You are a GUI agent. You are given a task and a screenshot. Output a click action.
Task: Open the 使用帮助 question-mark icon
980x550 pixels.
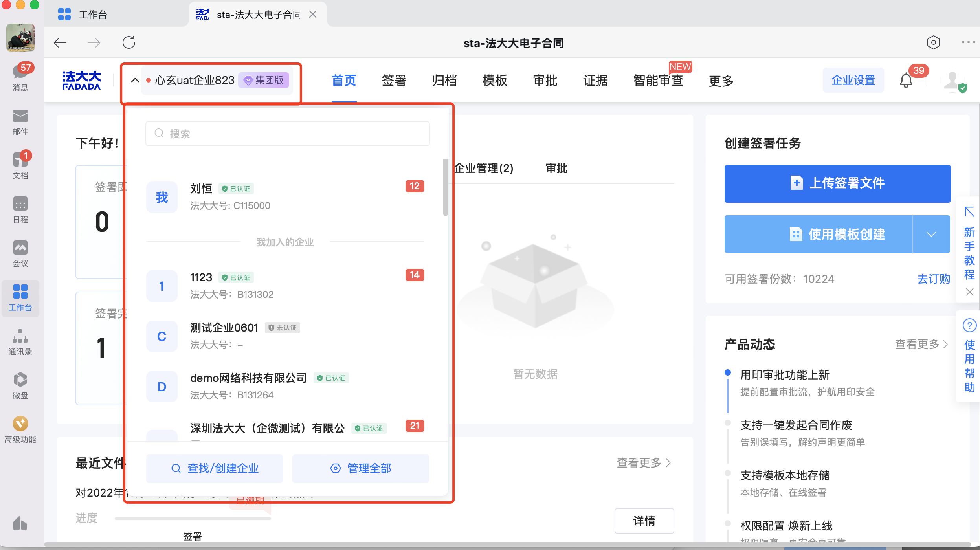(969, 325)
